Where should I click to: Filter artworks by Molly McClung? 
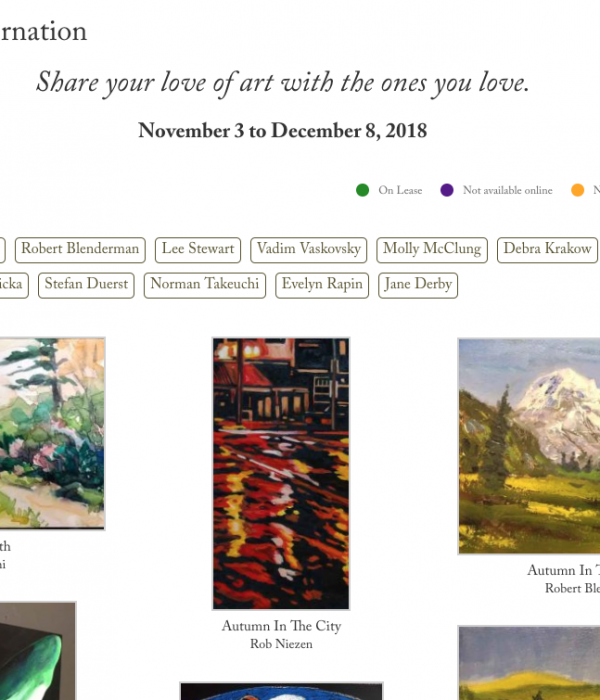pyautogui.click(x=432, y=250)
